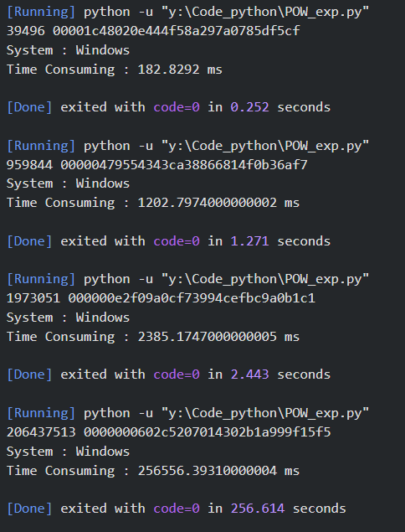Image resolution: width=405 pixels, height=532 pixels.
Task: Click the nonce value 1973051
Action: pyautogui.click(x=33, y=298)
